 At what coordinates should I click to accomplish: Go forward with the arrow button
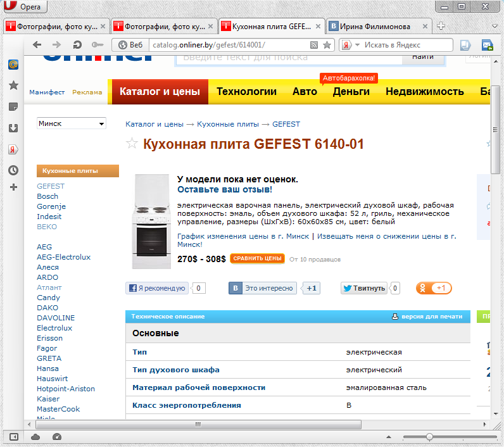(56, 45)
